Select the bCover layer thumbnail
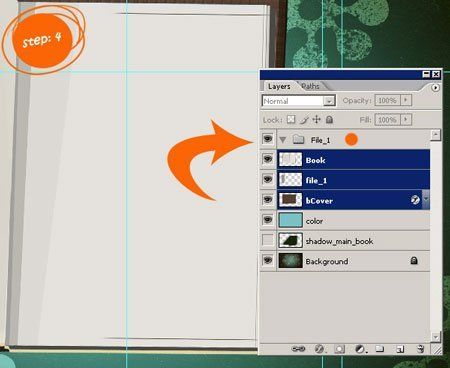Viewport: 450px width, 368px height. pyautogui.click(x=290, y=200)
